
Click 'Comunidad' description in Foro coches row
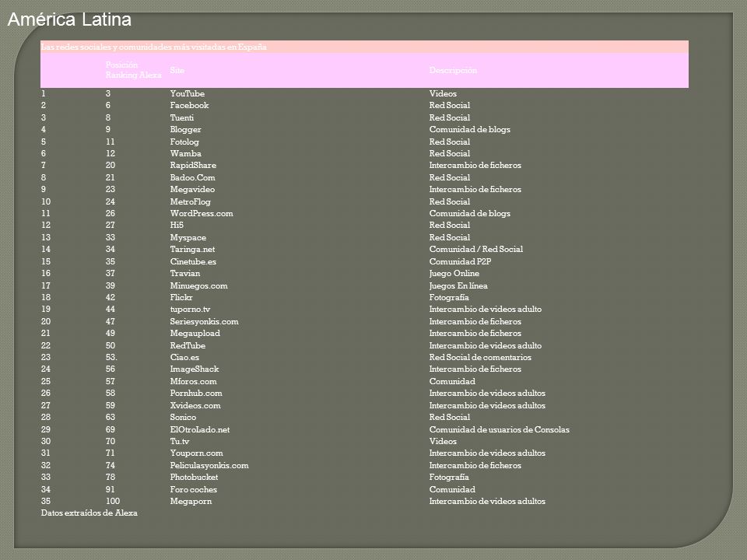point(451,489)
